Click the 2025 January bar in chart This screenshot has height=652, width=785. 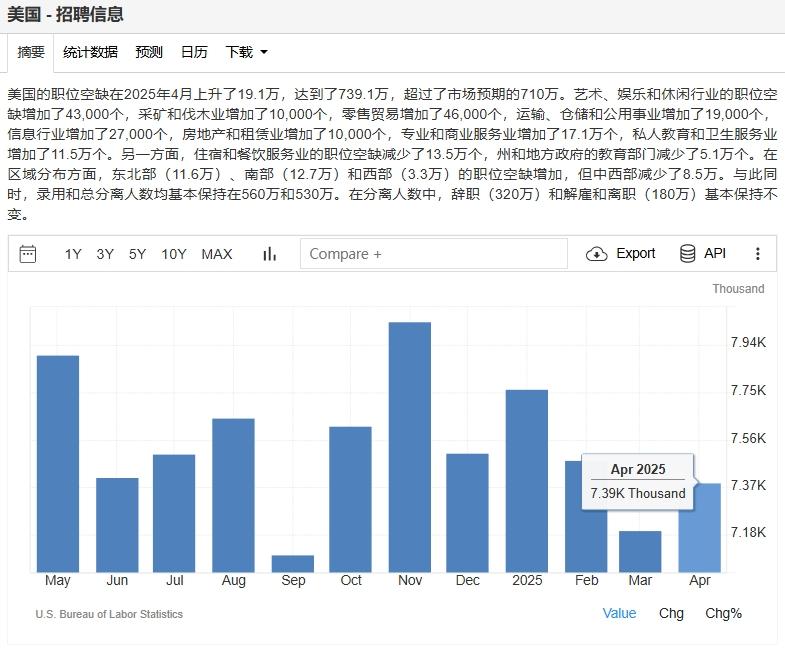pos(527,481)
